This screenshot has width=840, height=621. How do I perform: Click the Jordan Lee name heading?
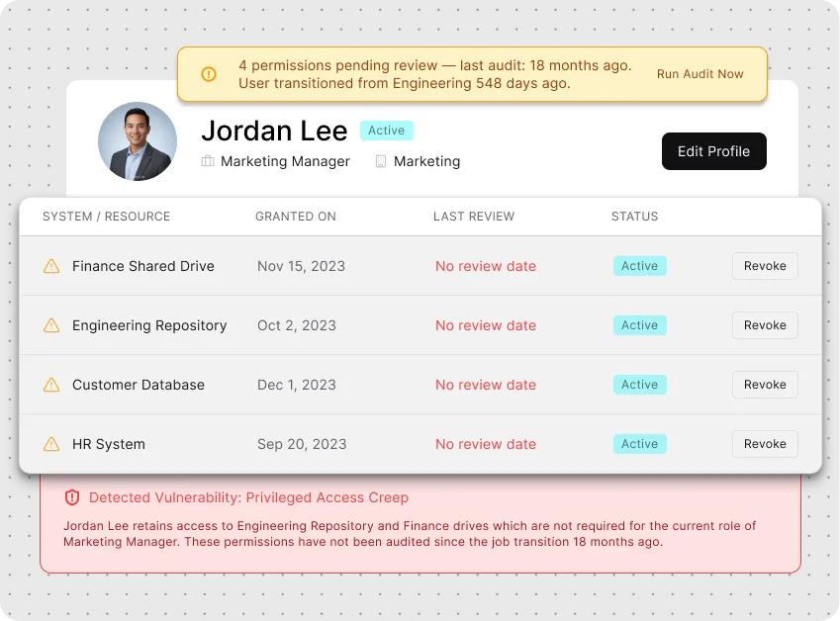274,131
